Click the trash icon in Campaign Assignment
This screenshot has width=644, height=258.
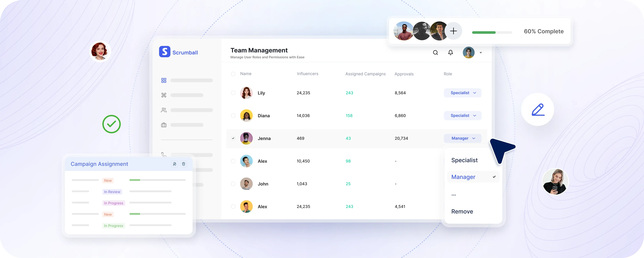(184, 164)
